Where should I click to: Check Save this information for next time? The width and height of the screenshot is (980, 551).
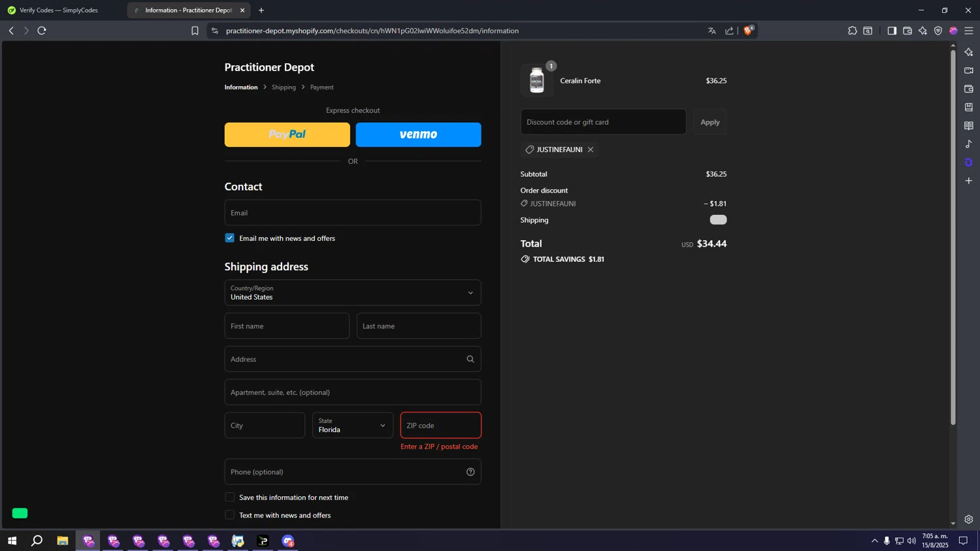tap(230, 497)
